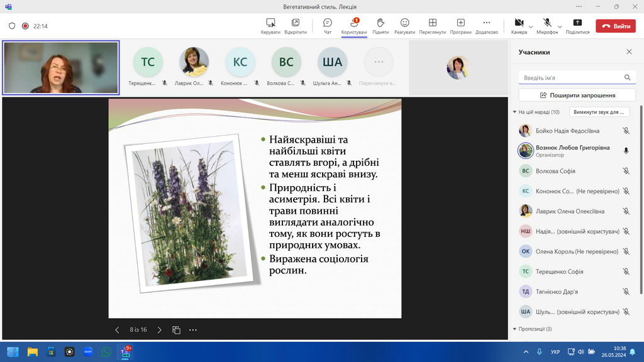Go to the next slide arrow
Image resolution: width=644 pixels, height=362 pixels.
159,330
